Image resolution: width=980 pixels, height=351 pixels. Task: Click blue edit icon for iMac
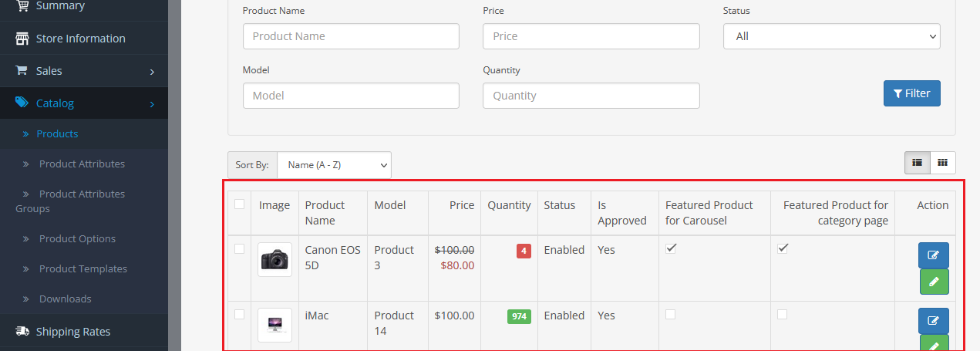[934, 321]
